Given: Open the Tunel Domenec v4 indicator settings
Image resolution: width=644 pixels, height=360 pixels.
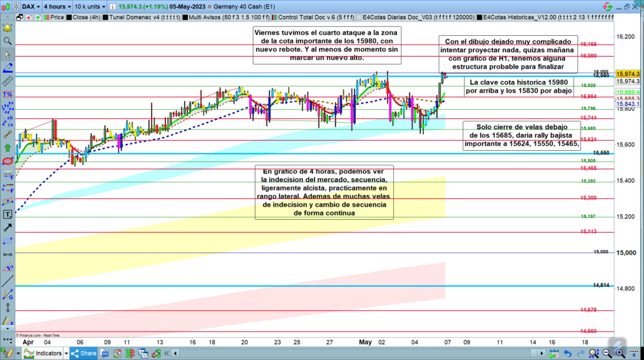Looking at the screenshot, I should click(143, 18).
